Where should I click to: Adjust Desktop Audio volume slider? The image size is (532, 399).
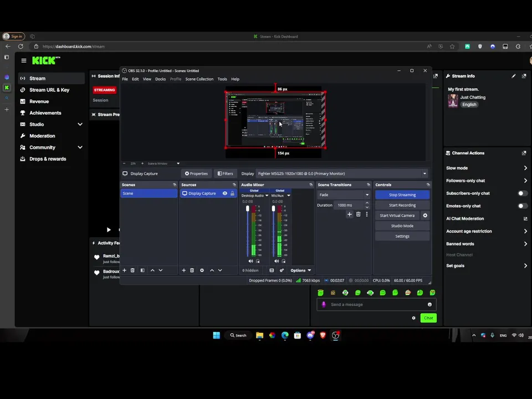click(x=248, y=208)
